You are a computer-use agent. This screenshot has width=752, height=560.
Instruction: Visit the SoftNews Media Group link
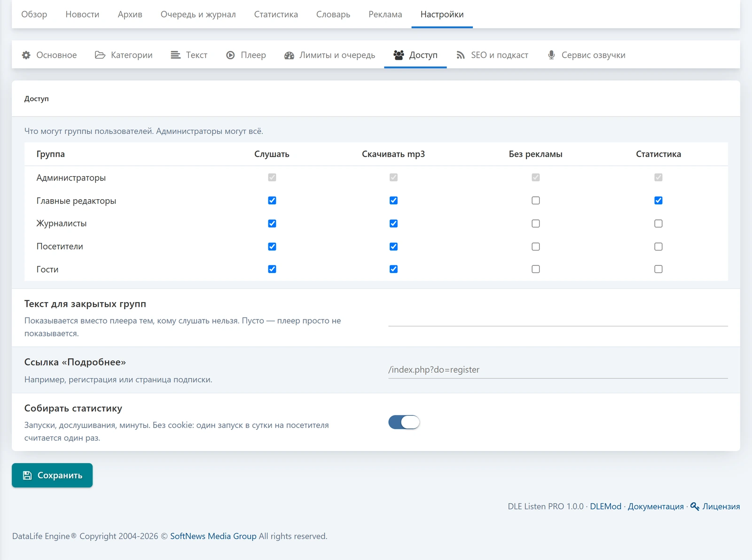coord(213,536)
